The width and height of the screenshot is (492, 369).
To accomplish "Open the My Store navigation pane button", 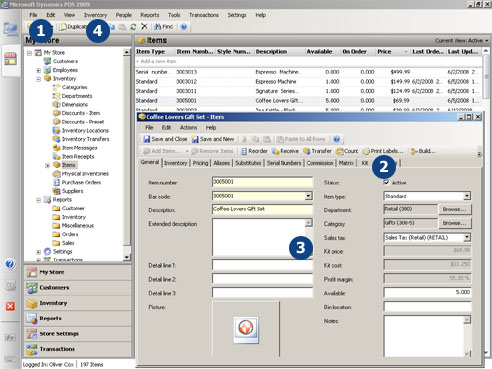I will click(x=78, y=272).
